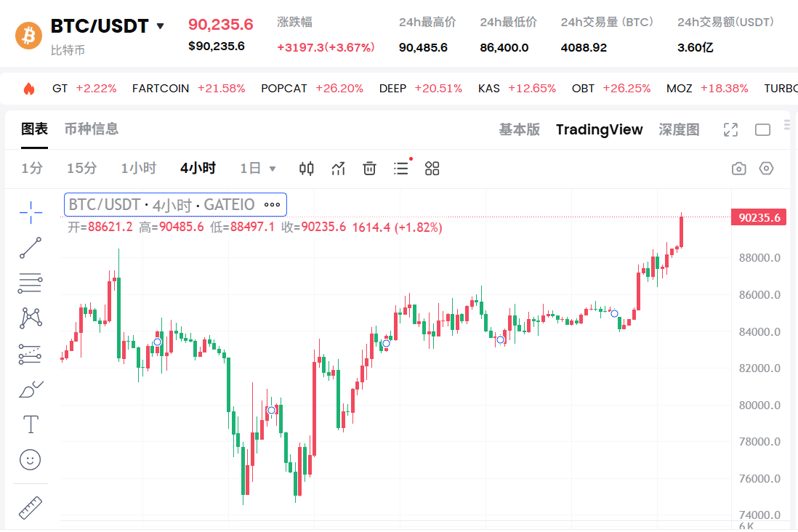The width and height of the screenshot is (798, 532).
Task: Choose the 1小时 timeframe
Action: point(138,168)
